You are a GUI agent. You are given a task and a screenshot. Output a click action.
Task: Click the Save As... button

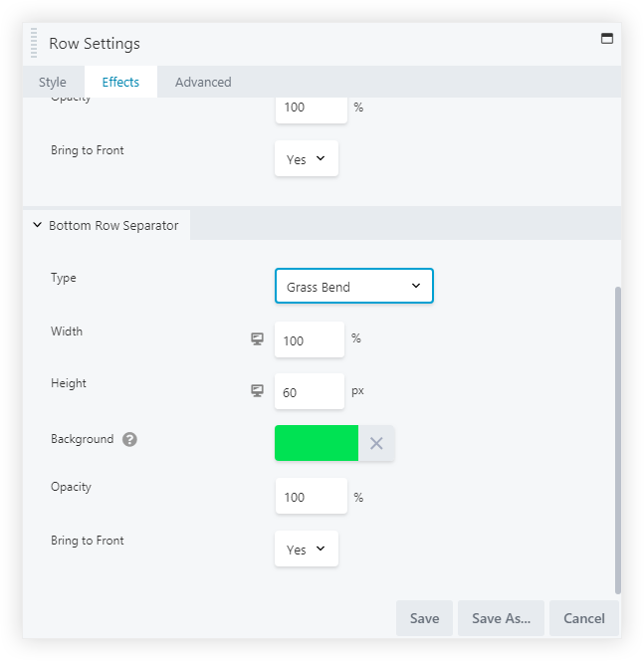click(501, 618)
